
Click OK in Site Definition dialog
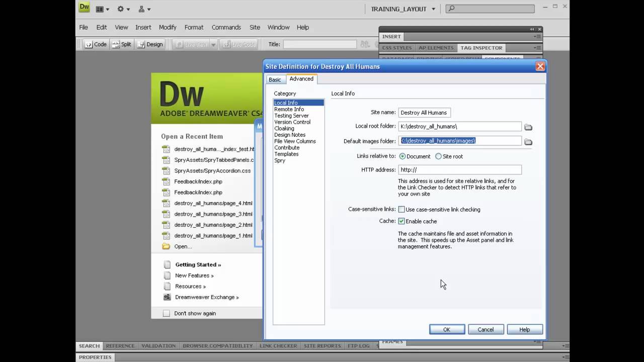[x=447, y=329]
